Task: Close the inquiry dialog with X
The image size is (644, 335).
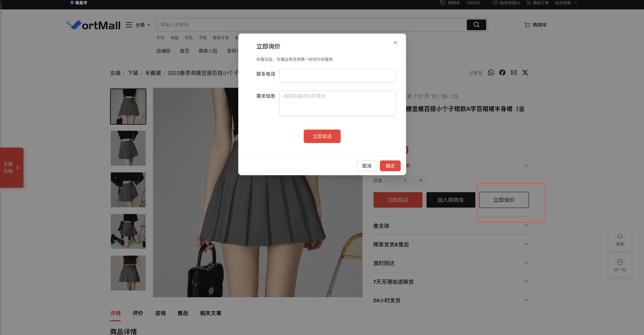Action: coord(395,43)
